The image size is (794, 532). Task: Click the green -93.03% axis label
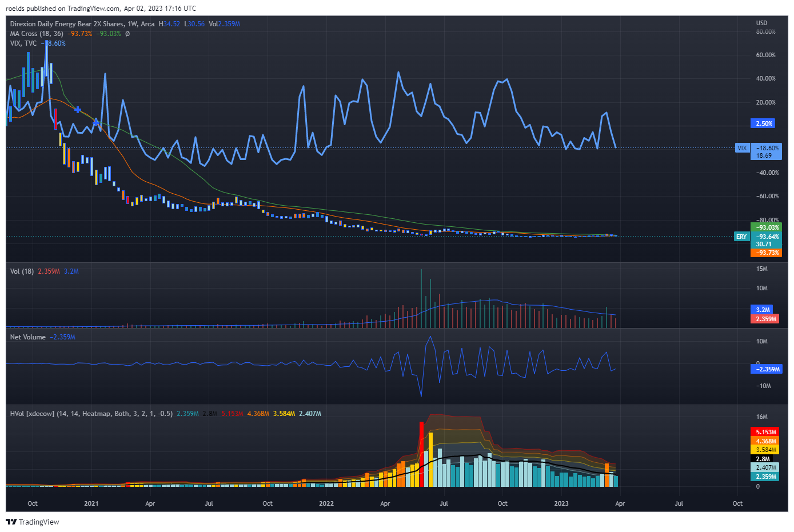point(766,227)
